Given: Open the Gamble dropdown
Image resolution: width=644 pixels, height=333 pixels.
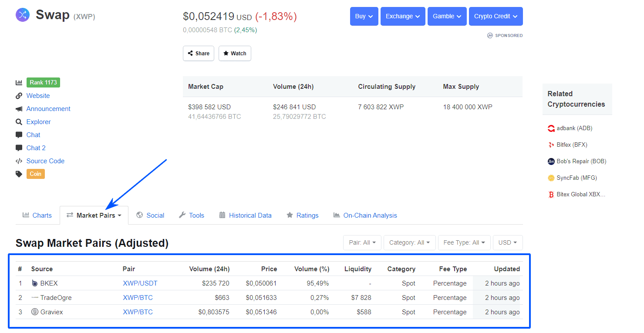Looking at the screenshot, I should coord(447,17).
